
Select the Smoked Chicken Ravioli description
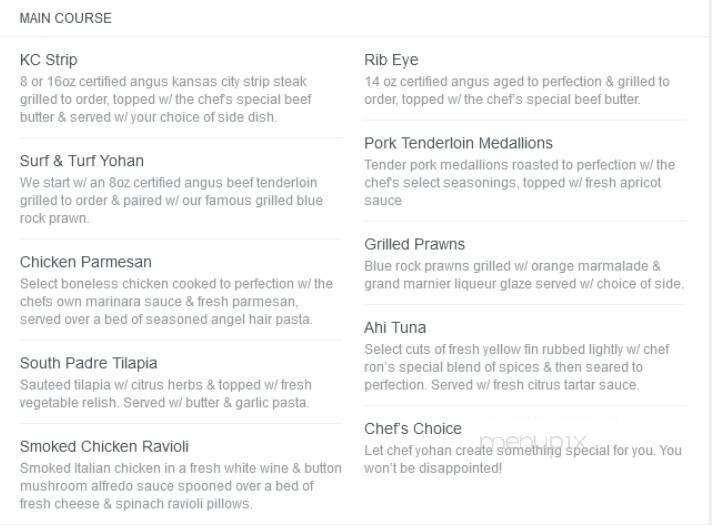(x=180, y=486)
